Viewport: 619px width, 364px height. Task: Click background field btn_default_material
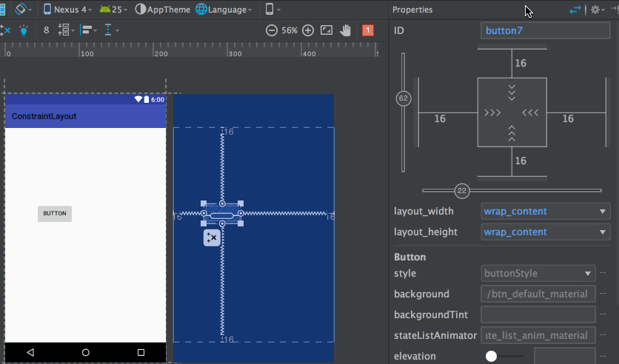click(x=538, y=294)
